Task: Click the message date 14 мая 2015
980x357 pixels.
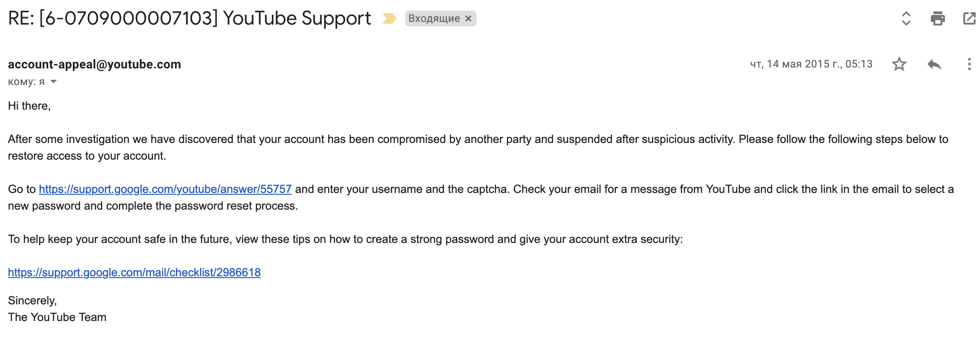Action: [x=811, y=64]
